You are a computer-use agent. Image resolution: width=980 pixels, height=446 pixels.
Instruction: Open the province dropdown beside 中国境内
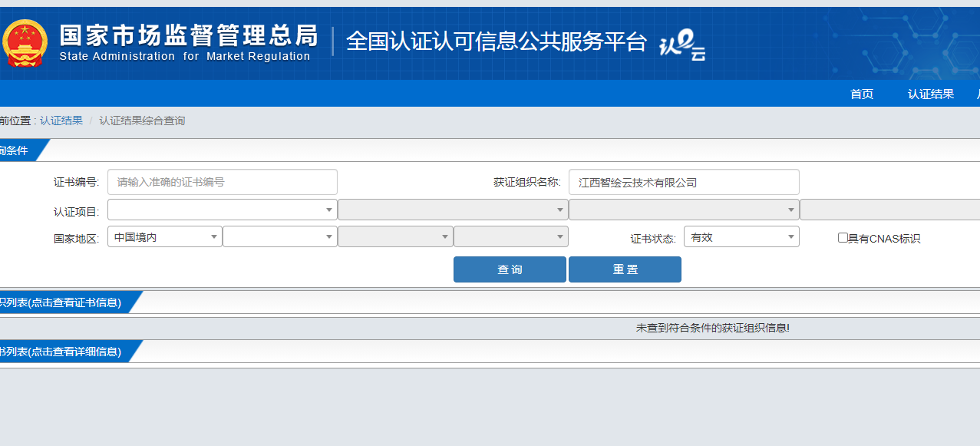coord(280,236)
